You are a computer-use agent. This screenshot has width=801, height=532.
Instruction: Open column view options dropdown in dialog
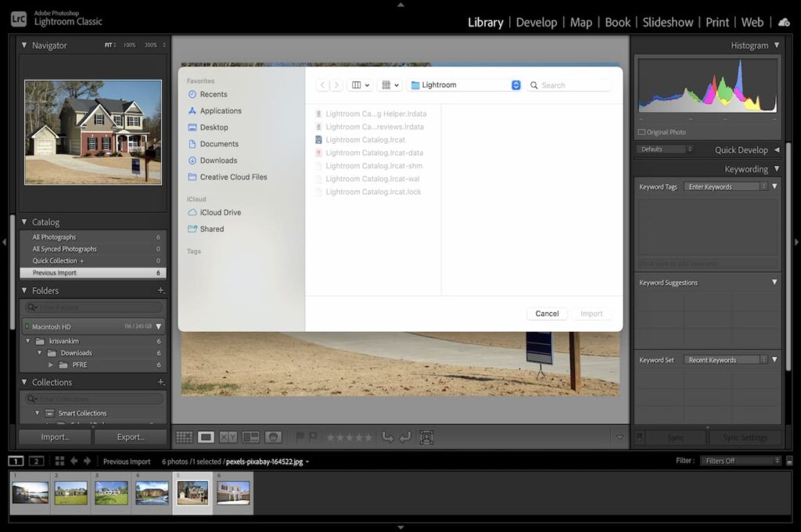click(x=360, y=84)
